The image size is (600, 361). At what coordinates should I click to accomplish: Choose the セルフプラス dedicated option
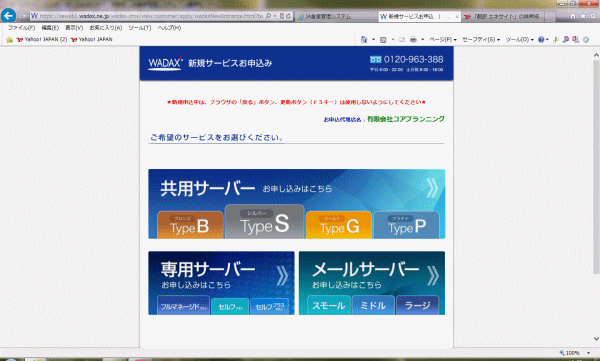269,306
